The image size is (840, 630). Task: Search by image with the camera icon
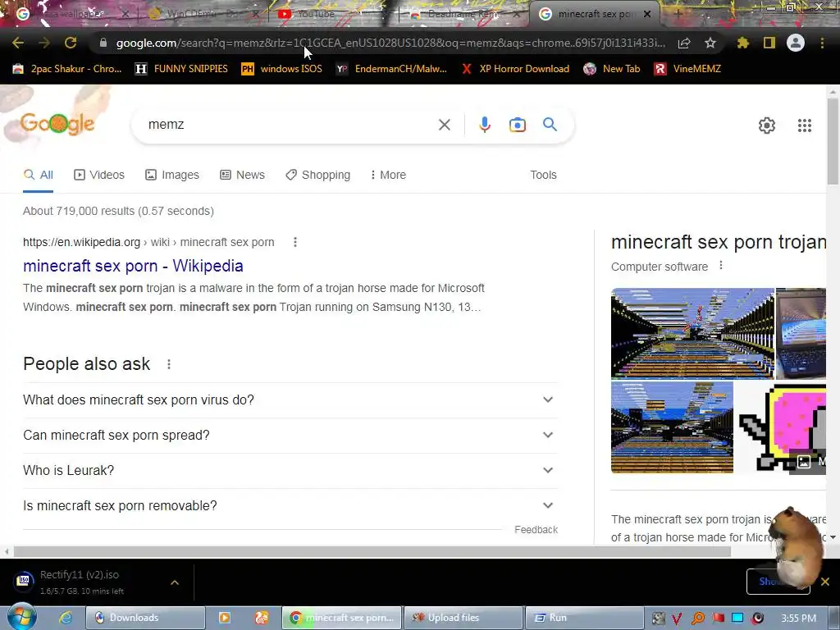517,125
